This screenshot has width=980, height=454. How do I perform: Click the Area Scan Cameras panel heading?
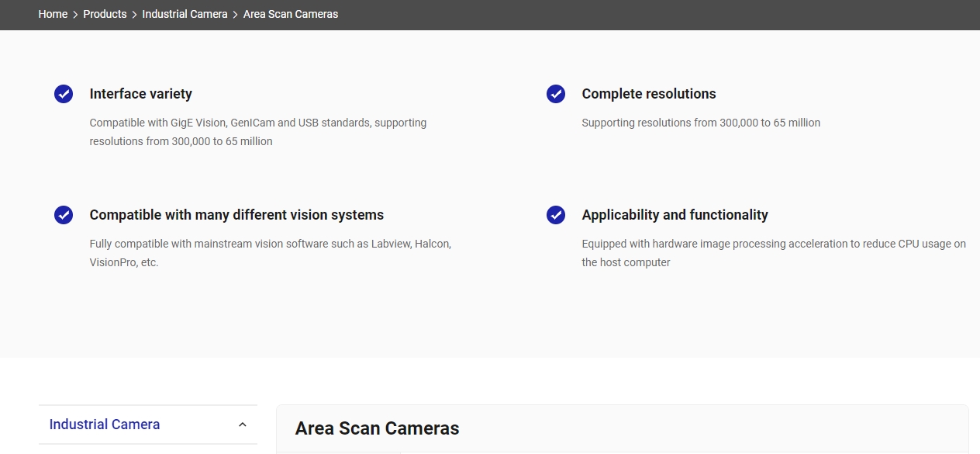(377, 428)
